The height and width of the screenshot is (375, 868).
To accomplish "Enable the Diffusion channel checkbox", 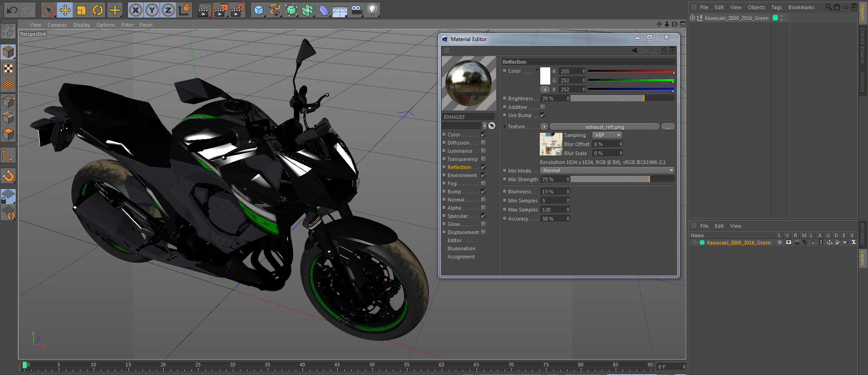I will (x=483, y=143).
